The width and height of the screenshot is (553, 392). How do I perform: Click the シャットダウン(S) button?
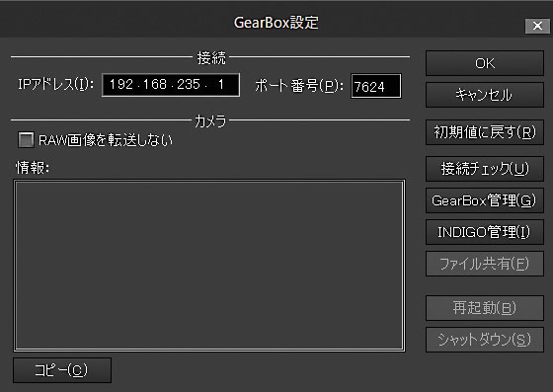click(x=485, y=340)
